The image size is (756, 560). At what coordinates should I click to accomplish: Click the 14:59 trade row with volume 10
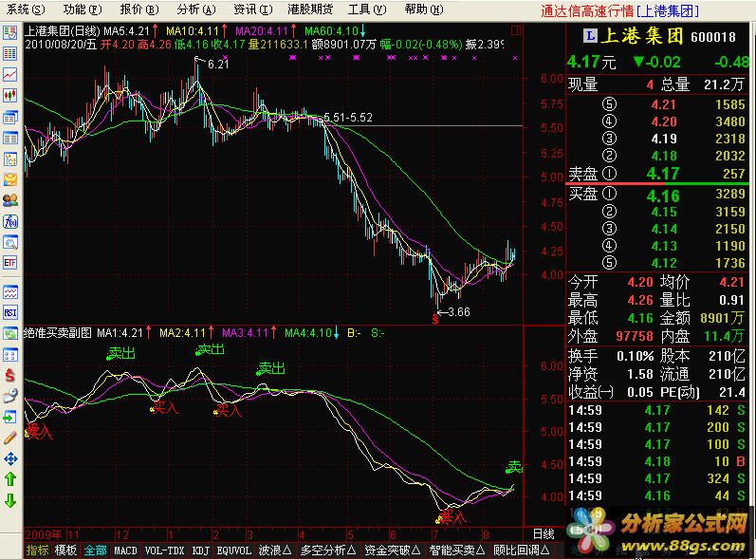pos(656,461)
